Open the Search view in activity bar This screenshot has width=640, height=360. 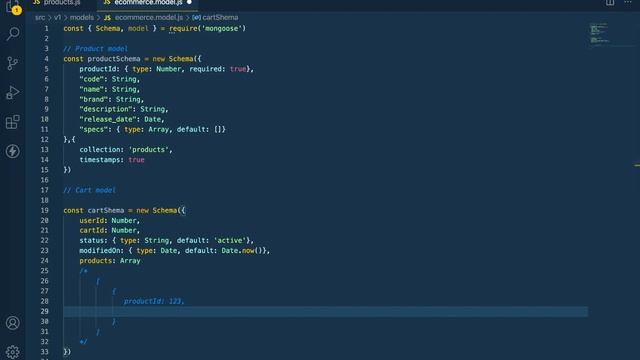[x=13, y=33]
